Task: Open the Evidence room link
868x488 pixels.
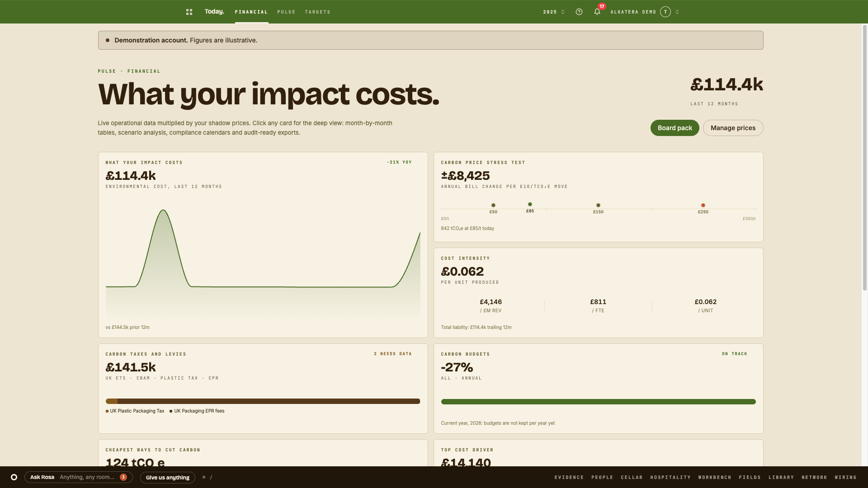Action: [x=569, y=478]
